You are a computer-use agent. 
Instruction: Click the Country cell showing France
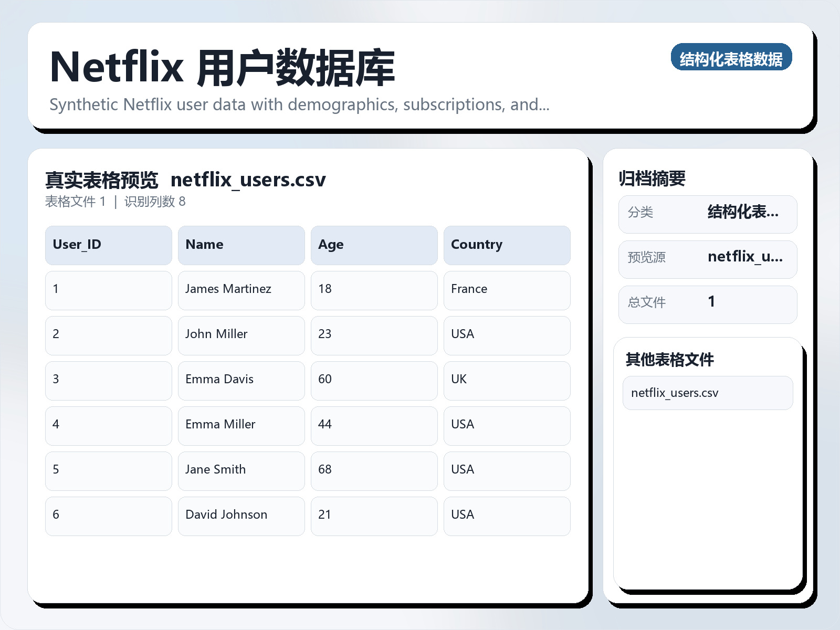(x=507, y=289)
